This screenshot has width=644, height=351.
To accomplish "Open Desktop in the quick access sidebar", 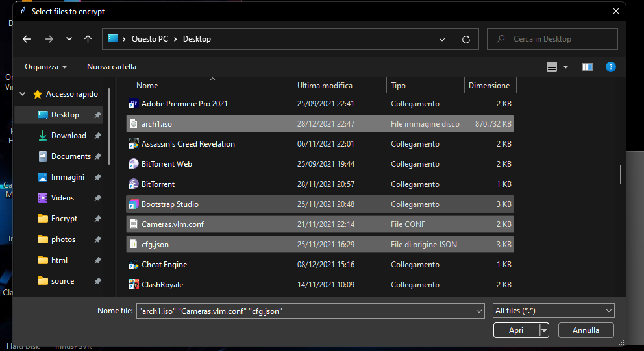I will 58,115.
